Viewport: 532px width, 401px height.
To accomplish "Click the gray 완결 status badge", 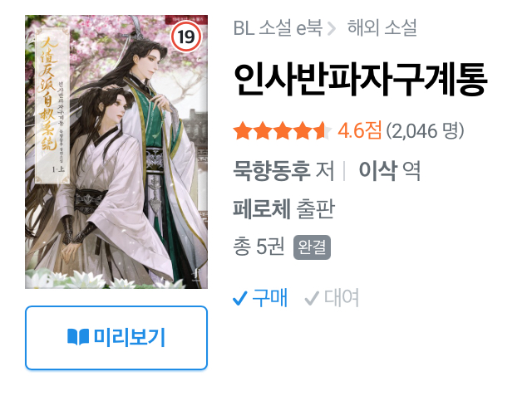I will [312, 247].
